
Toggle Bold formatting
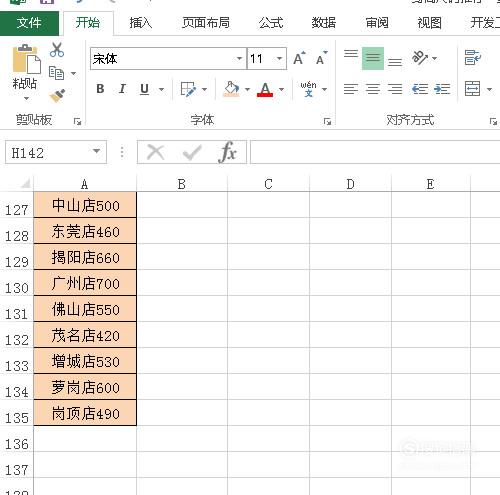click(x=100, y=89)
